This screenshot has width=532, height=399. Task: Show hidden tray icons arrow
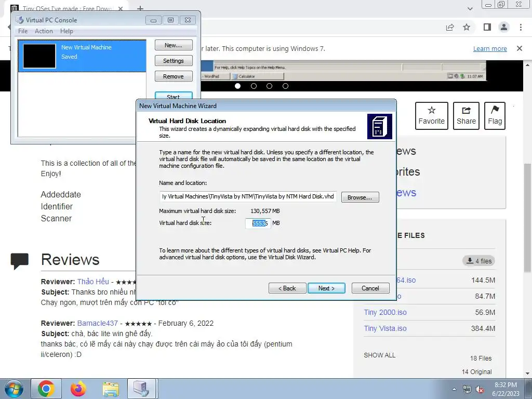(454, 389)
